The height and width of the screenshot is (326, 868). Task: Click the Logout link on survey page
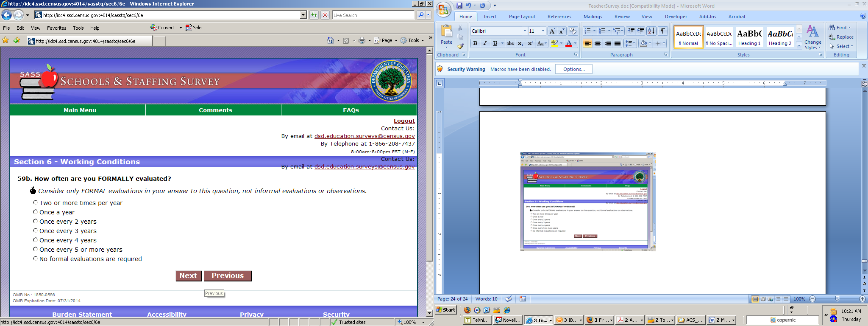(404, 121)
